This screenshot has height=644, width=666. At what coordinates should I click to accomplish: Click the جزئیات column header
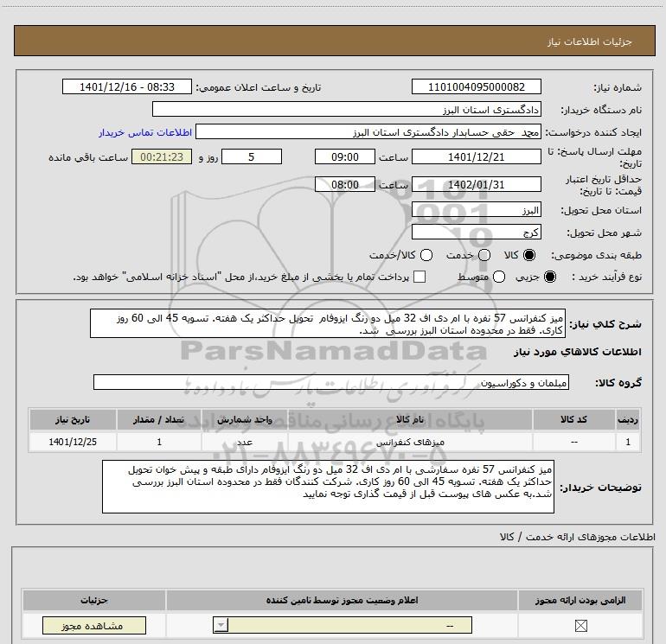click(94, 600)
